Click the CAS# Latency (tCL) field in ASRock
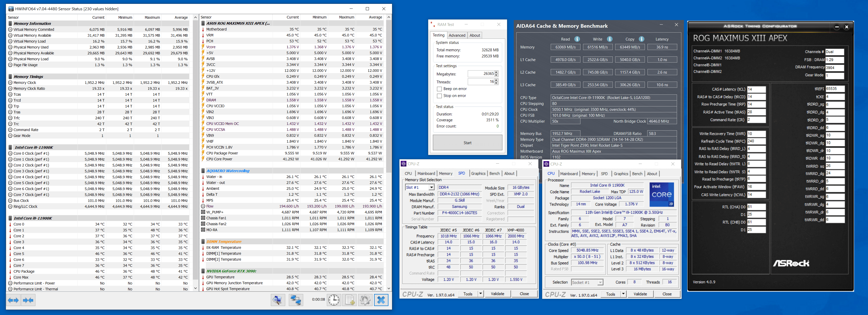Screen dimensions: 868x315 pyautogui.click(x=756, y=90)
